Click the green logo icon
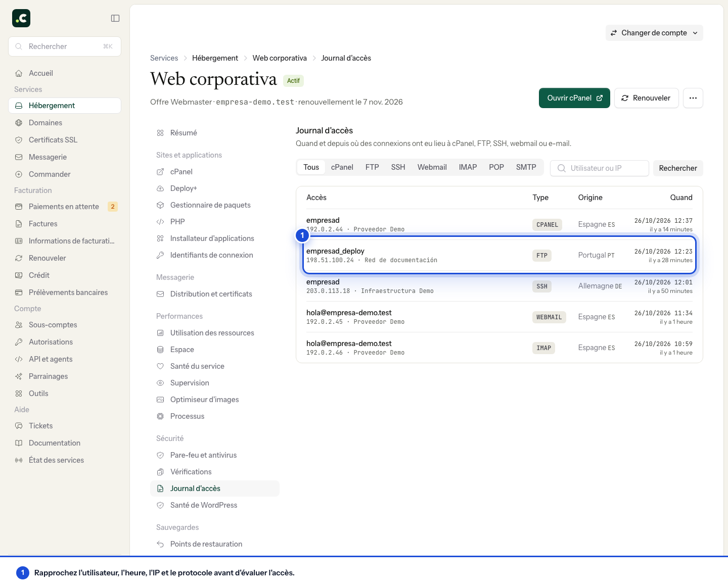Image resolution: width=728 pixels, height=588 pixels. click(x=21, y=18)
